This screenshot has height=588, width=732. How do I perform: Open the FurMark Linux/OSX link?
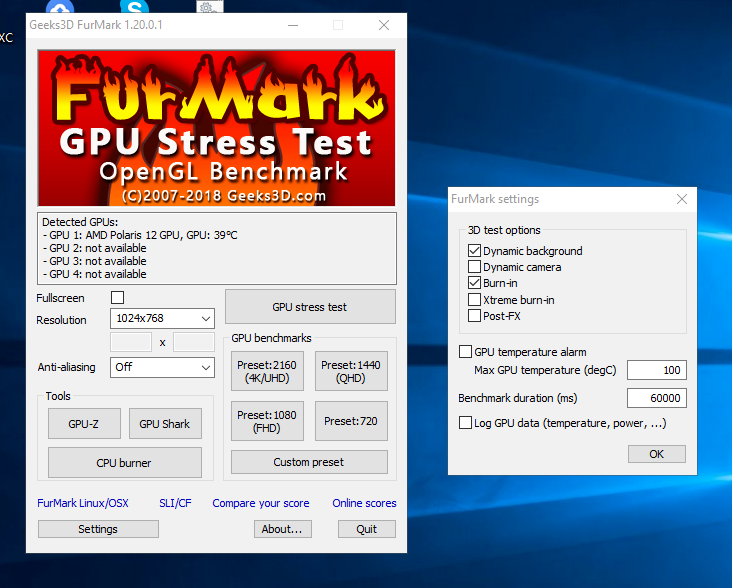point(83,503)
